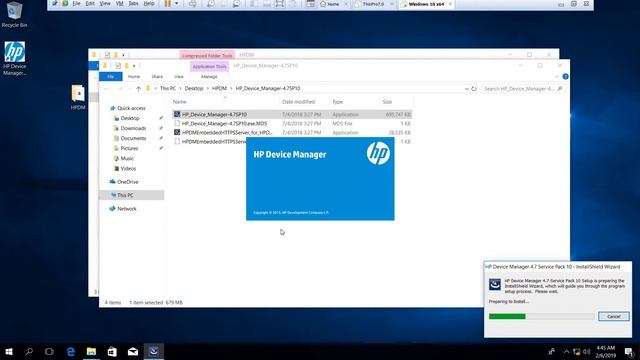Select the HP_Device_Manager-4.7SP10.exe.MD5 file
Image resolution: width=640 pixels, height=360 pixels.
(292, 123)
